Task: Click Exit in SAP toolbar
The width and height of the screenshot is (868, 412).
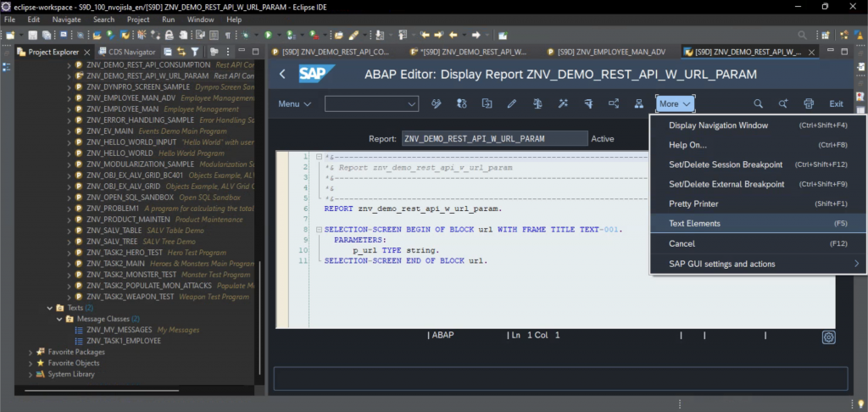Action: pyautogui.click(x=836, y=103)
